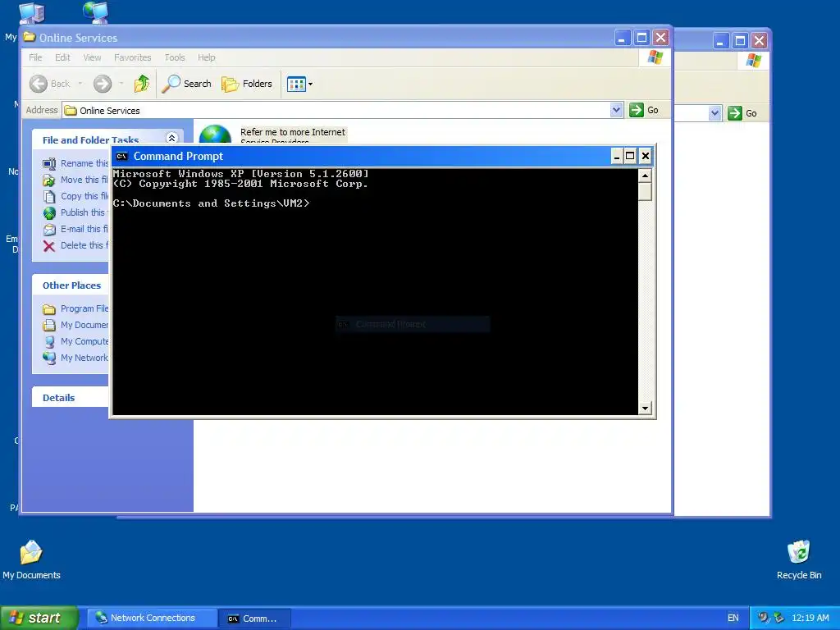Open the File menu
The height and width of the screenshot is (630, 840).
[35, 57]
